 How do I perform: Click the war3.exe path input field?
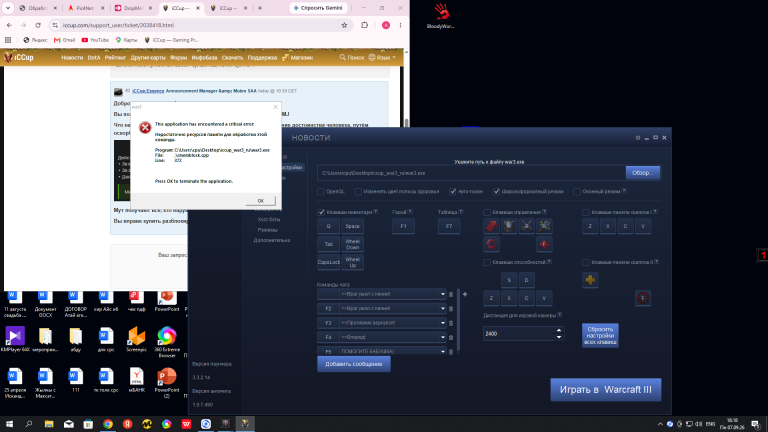pyautogui.click(x=471, y=173)
